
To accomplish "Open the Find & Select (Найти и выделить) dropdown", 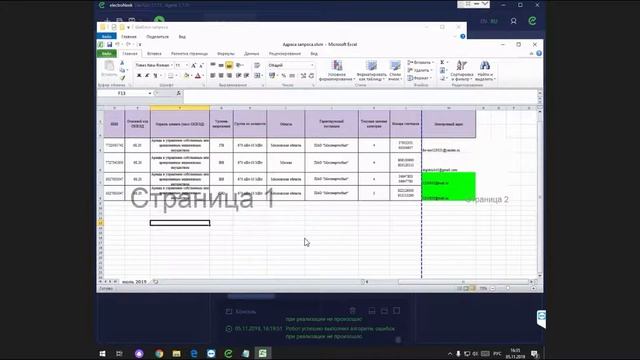I will [x=485, y=71].
